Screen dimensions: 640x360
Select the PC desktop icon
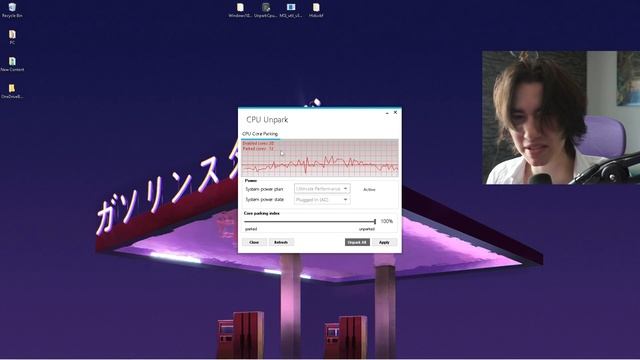(x=12, y=37)
